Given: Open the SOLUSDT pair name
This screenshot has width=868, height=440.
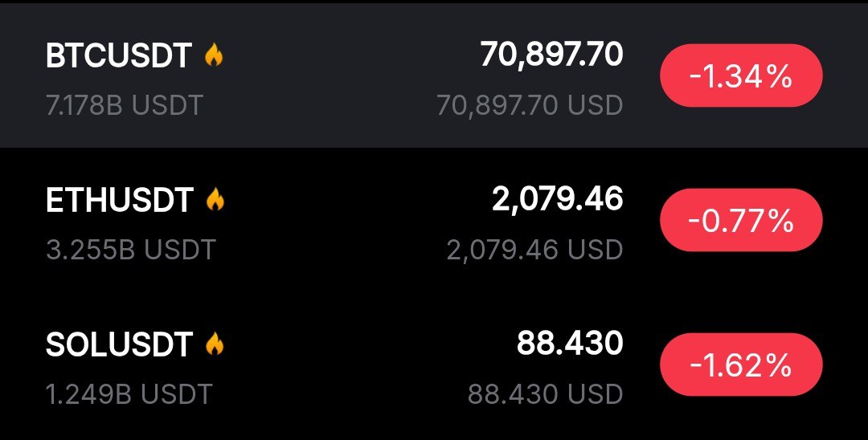Looking at the screenshot, I should (119, 345).
